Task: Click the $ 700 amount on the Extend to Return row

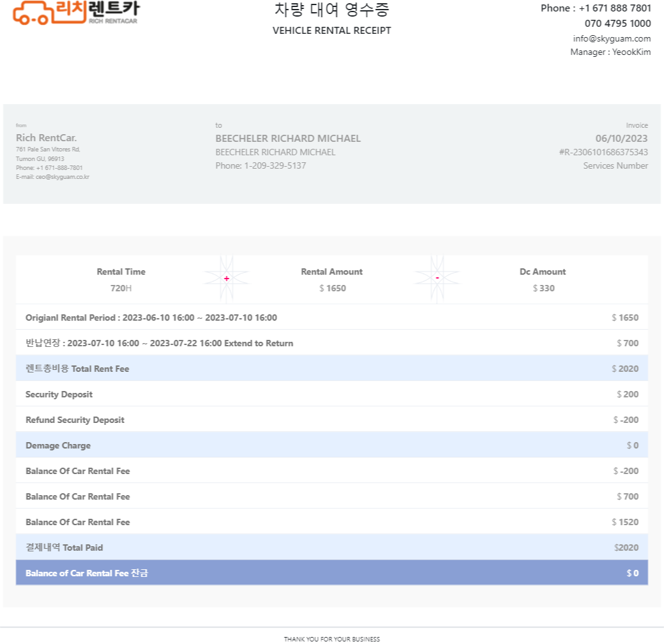Action: coord(627,343)
